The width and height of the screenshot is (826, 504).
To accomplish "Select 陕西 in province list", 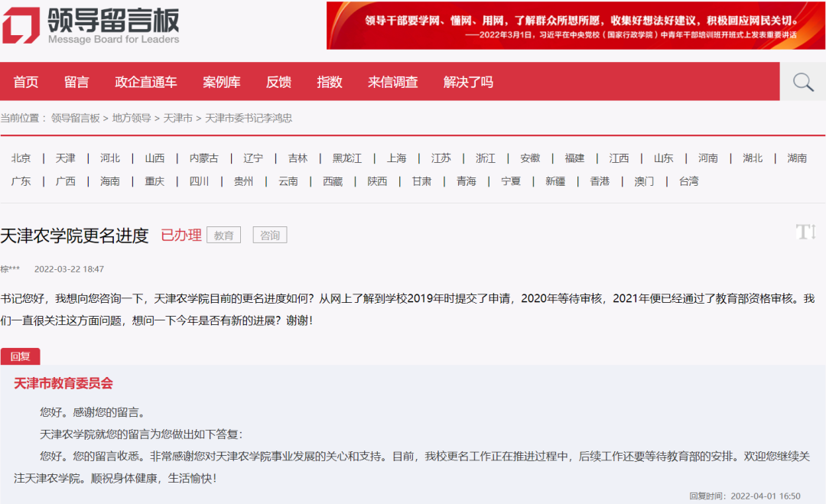I will [377, 181].
